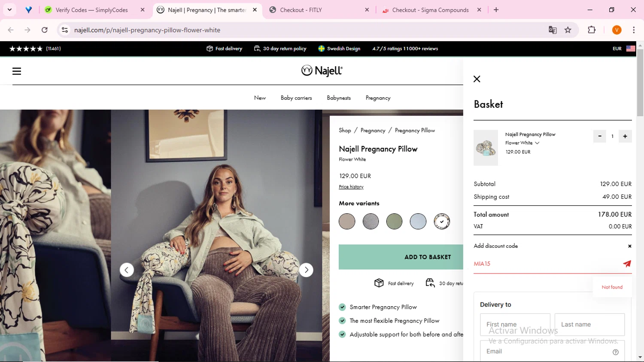Image resolution: width=644 pixels, height=362 pixels.
Task: Show next product image
Action: pos(306,270)
